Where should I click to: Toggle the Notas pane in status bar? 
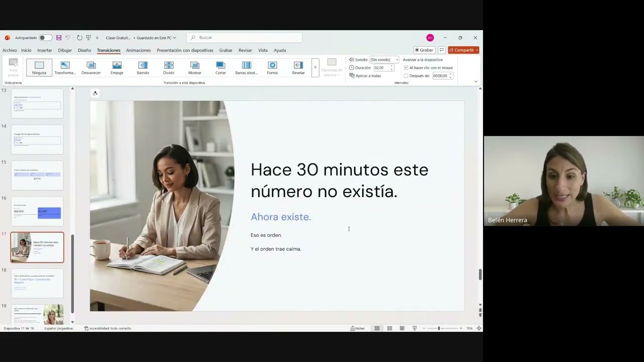click(x=357, y=328)
